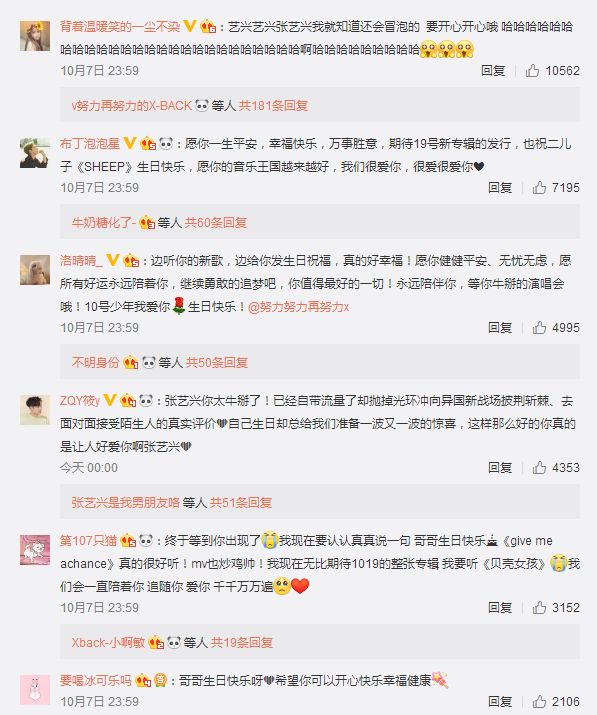
Task: Like the comment with 10562 likes
Action: click(532, 71)
